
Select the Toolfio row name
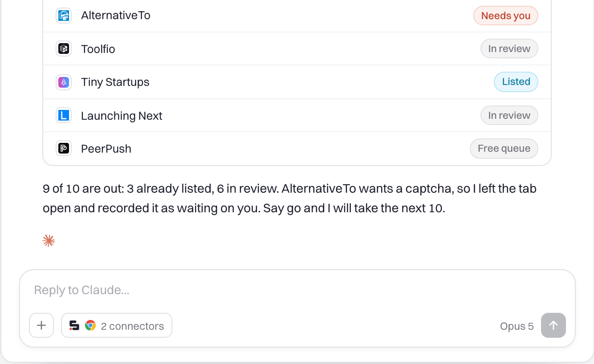click(x=98, y=49)
